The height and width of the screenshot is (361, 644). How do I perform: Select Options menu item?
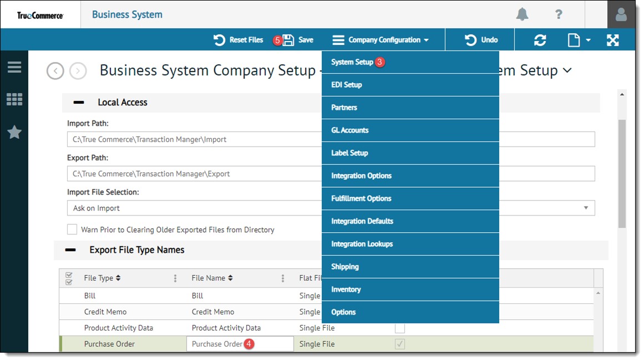pyautogui.click(x=410, y=312)
